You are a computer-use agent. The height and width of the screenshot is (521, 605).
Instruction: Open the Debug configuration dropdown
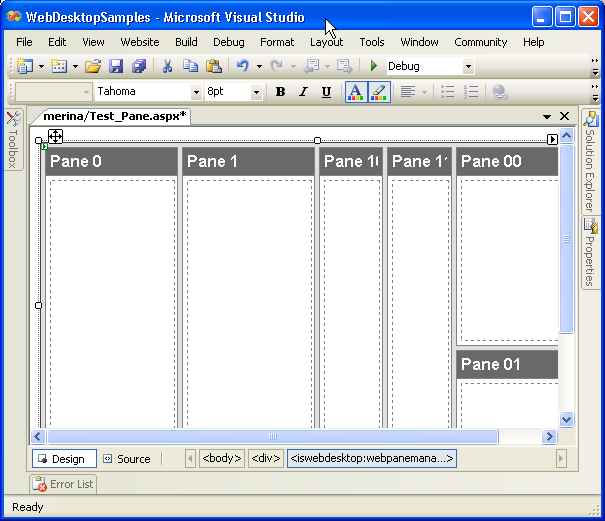coord(468,67)
